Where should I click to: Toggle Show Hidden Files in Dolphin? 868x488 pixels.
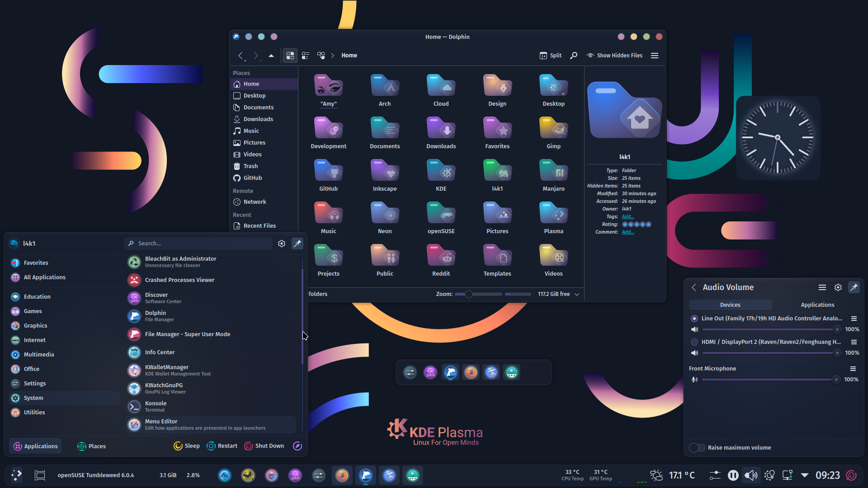(x=614, y=56)
